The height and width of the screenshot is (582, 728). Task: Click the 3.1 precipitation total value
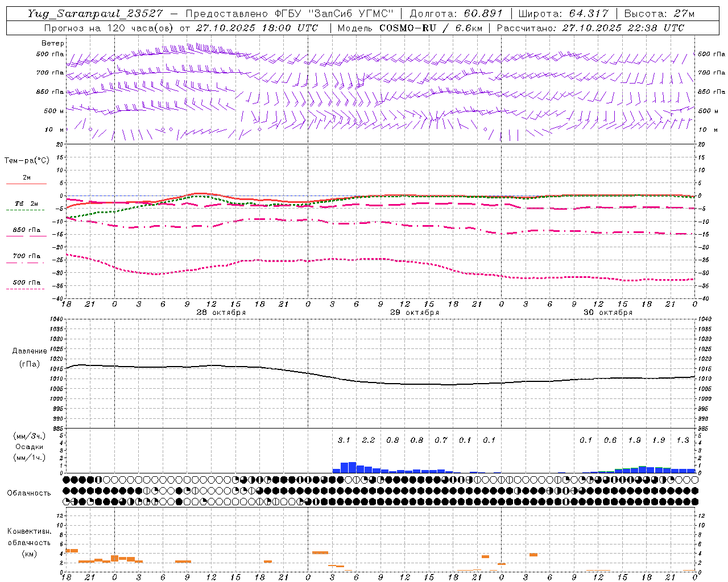(x=344, y=440)
